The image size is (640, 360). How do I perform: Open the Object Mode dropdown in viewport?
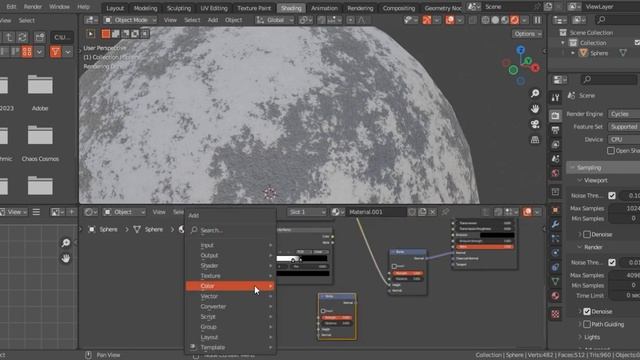(x=130, y=20)
